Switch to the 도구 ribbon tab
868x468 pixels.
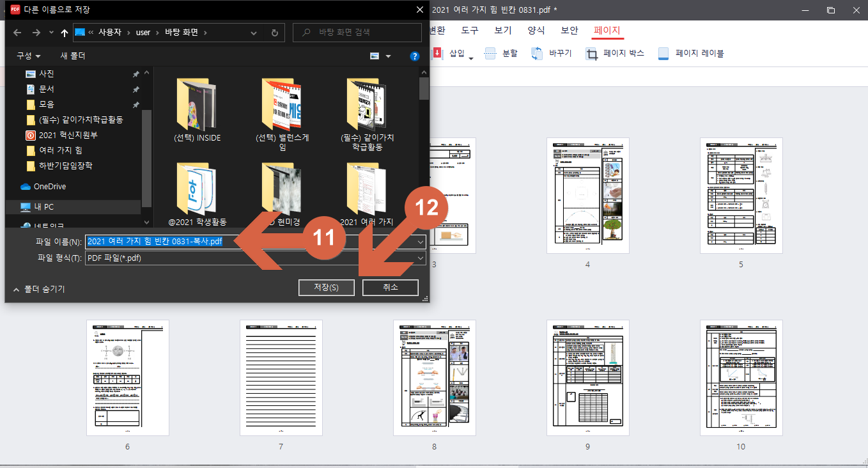tap(469, 29)
